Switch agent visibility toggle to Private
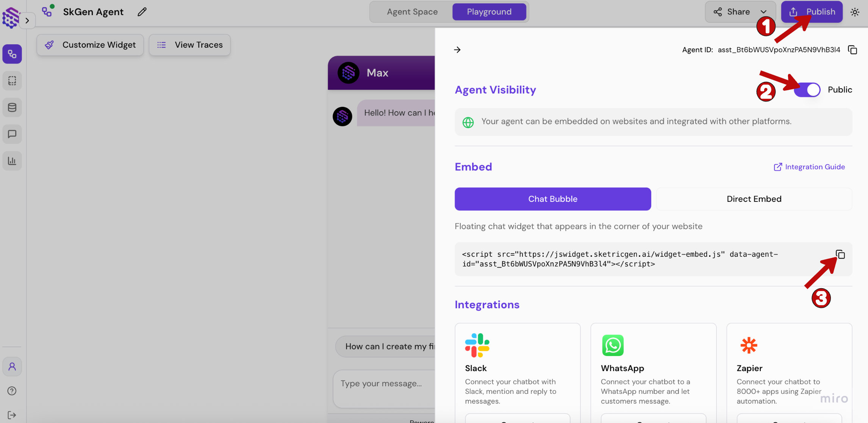Viewport: 868px width, 423px height. (x=807, y=90)
